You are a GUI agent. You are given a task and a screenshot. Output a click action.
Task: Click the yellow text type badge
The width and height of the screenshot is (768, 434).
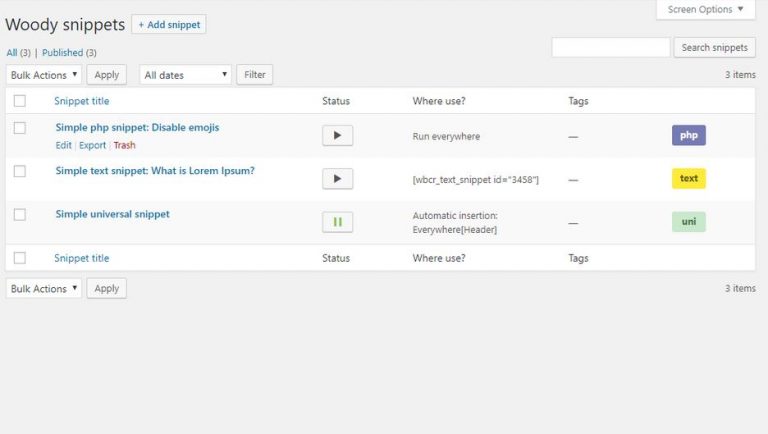689,178
